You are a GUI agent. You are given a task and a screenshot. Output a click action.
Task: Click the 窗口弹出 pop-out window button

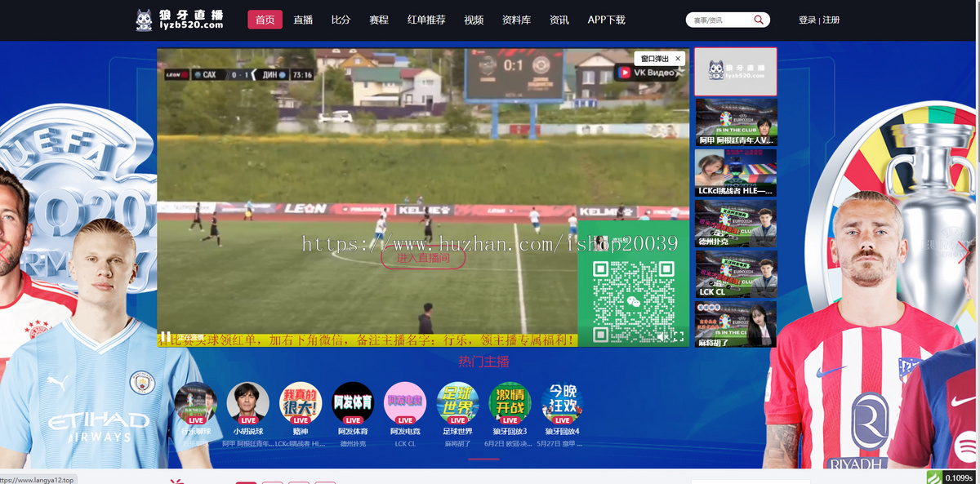[x=655, y=59]
